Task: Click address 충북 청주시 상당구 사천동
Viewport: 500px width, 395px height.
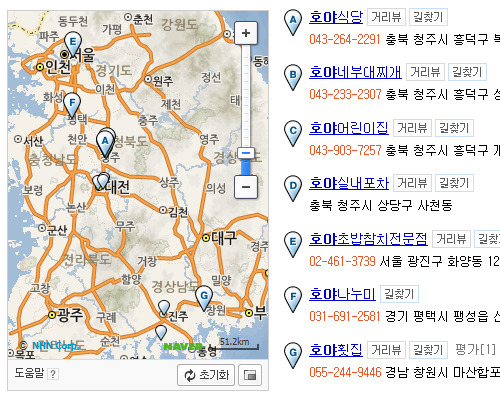Action: 381,205
